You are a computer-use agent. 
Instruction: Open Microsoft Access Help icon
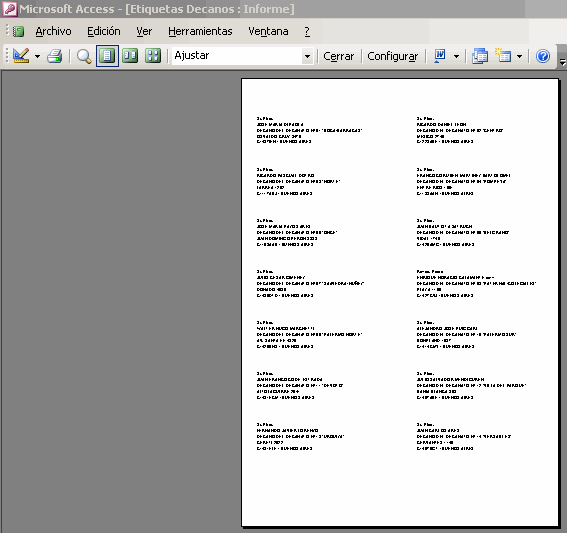pos(543,56)
